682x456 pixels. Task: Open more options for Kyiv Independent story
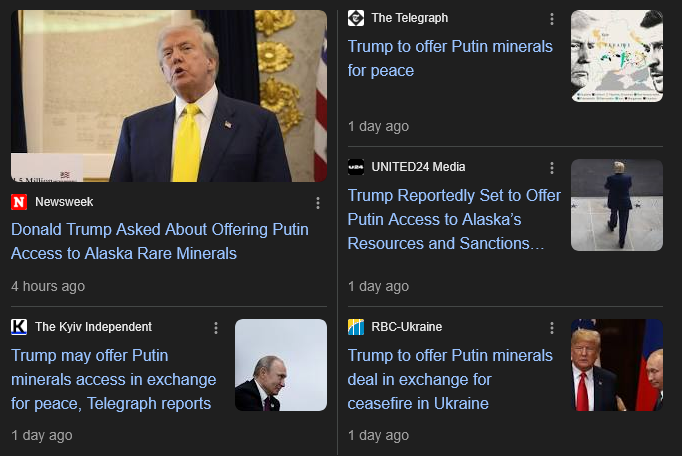click(216, 328)
